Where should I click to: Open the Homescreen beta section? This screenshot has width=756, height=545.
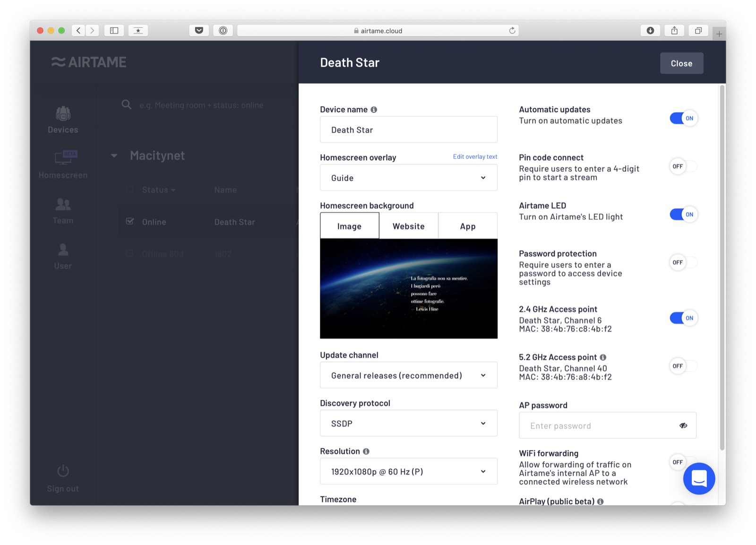click(63, 164)
